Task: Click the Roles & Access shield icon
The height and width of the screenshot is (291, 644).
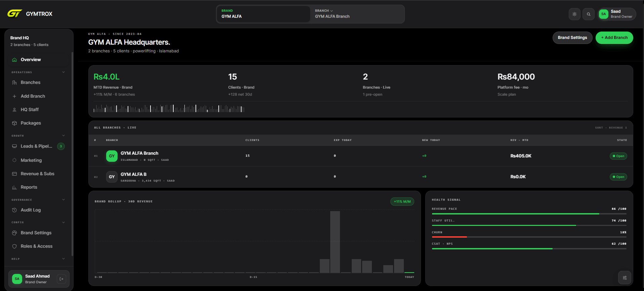Action: tap(14, 246)
